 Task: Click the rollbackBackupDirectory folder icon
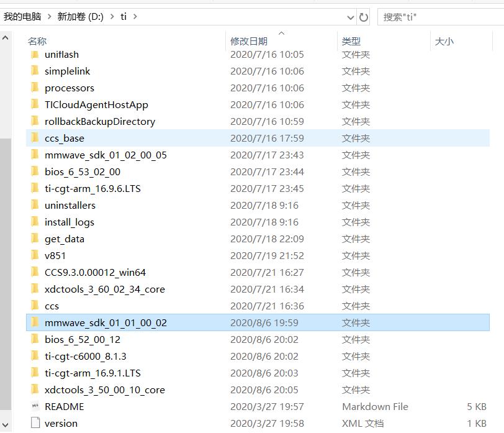35,121
